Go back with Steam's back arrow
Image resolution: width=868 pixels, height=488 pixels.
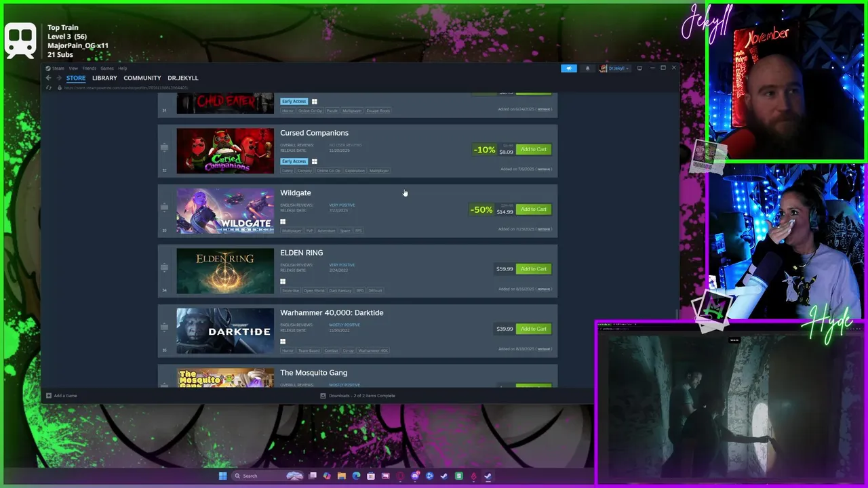point(48,78)
